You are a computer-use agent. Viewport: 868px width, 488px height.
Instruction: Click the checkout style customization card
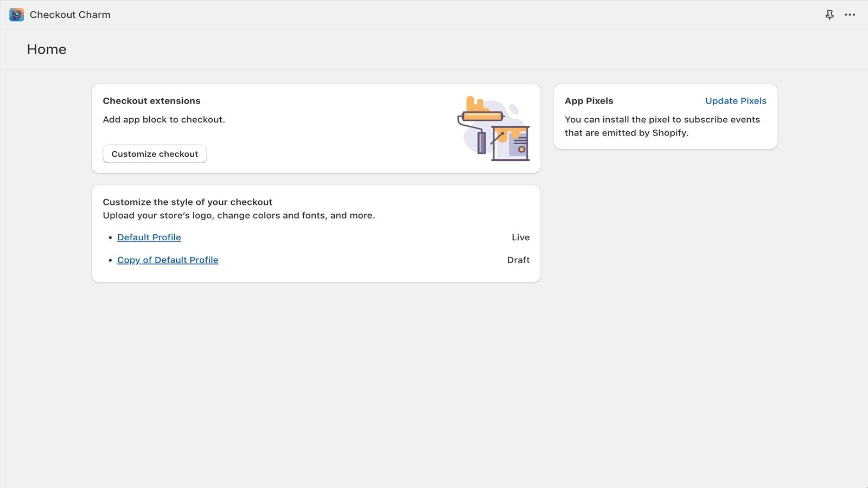[x=316, y=233]
